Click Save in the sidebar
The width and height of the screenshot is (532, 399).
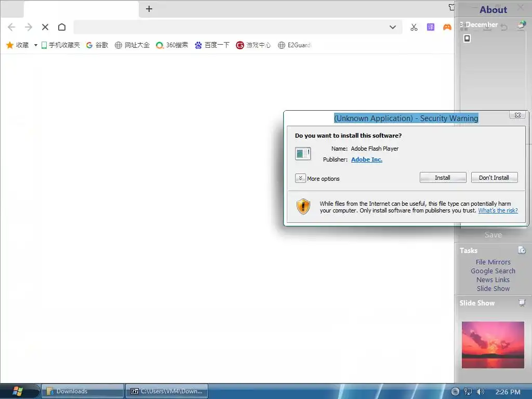point(493,235)
